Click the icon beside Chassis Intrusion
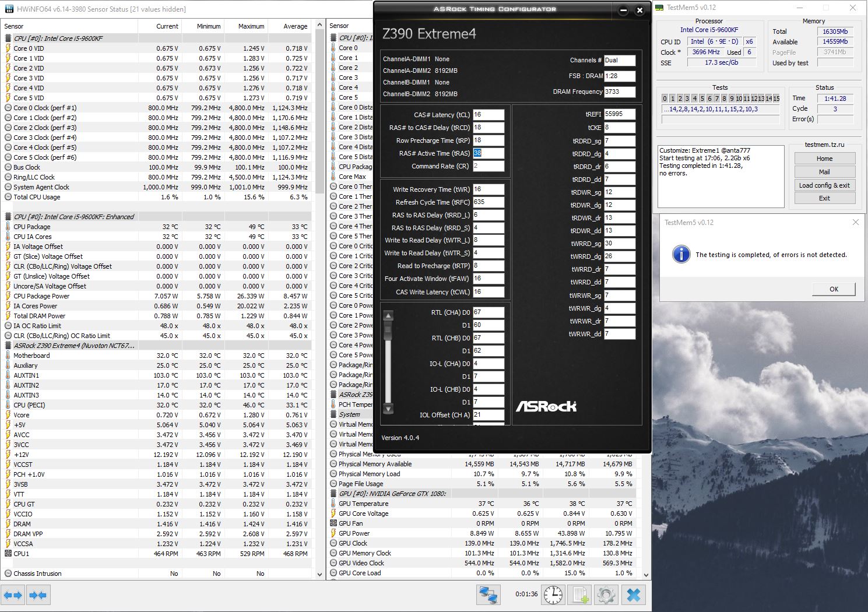 (8, 574)
